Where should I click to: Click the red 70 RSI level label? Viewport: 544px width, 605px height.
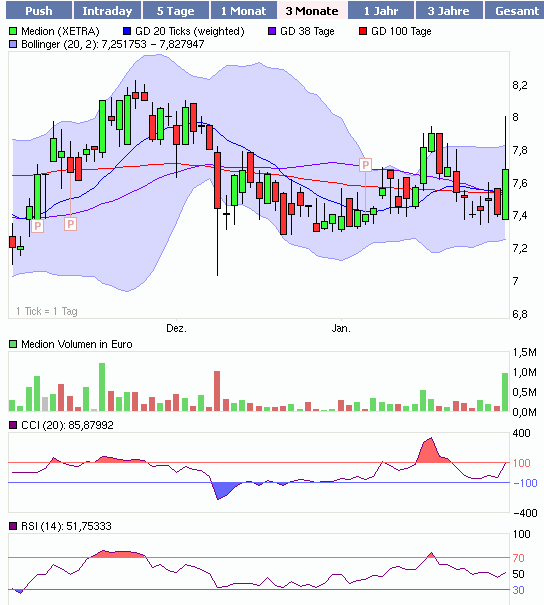pos(518,558)
